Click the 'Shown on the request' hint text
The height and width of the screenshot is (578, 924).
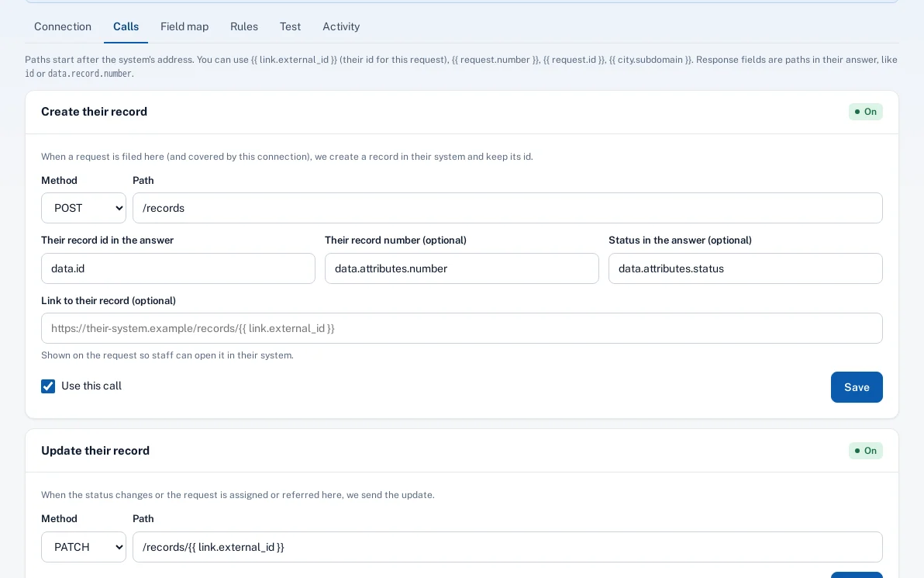167,355
